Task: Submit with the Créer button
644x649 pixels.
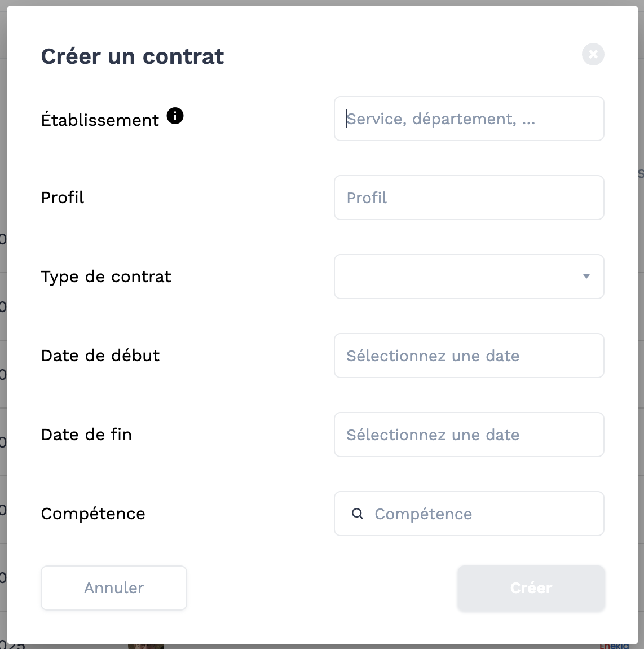Action: 531,588
